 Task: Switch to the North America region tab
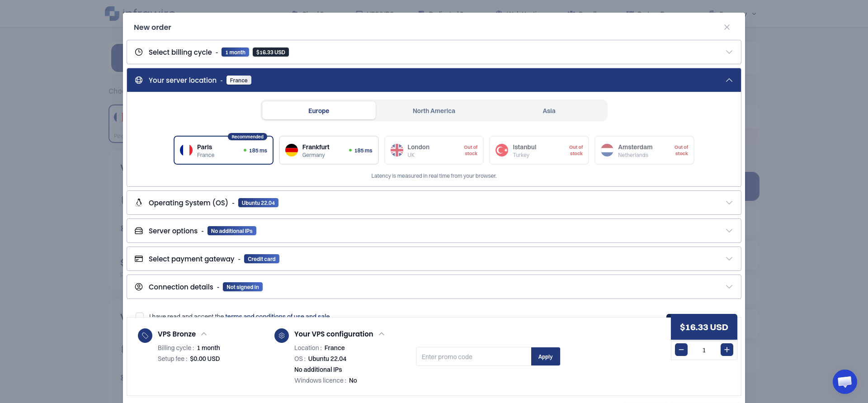(x=434, y=110)
